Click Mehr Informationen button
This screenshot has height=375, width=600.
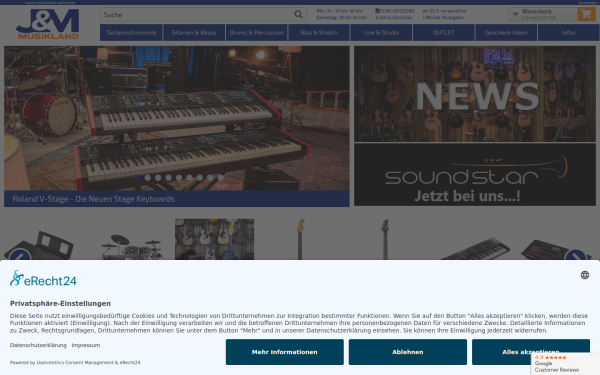click(285, 352)
